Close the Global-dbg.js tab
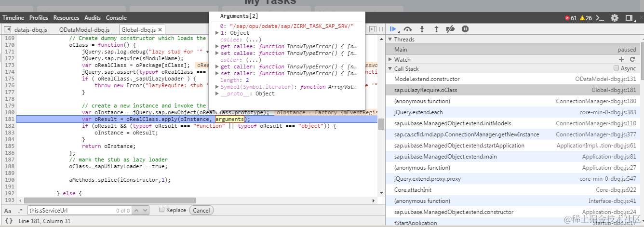This screenshot has height=227, width=644. point(161,30)
